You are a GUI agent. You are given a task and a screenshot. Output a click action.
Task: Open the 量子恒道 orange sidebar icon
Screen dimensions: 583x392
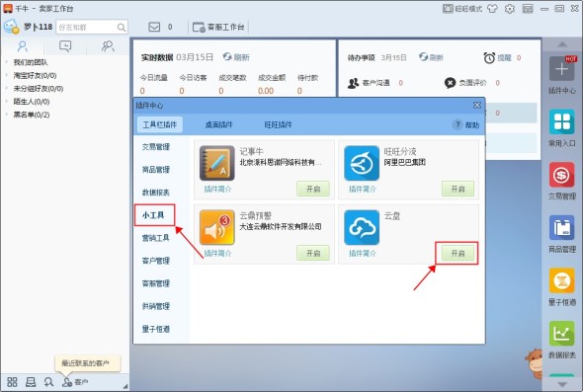[x=562, y=280]
